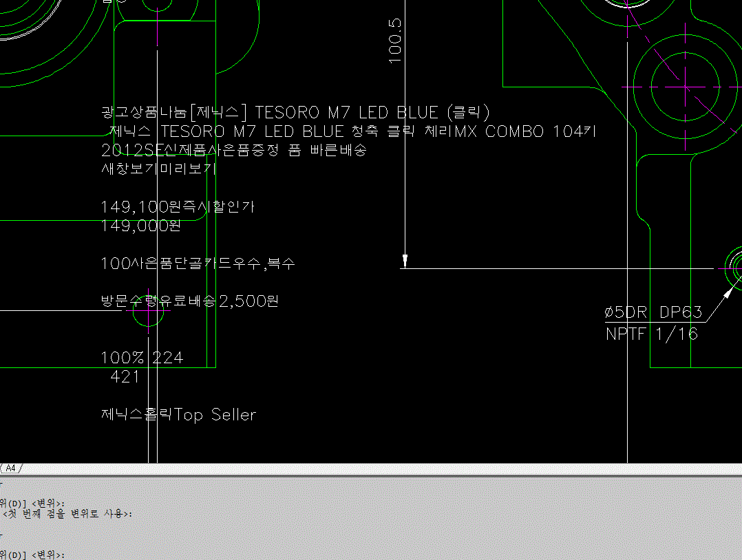Select the 100.5 vertical dimension text
The height and width of the screenshot is (560, 742).
tap(394, 41)
